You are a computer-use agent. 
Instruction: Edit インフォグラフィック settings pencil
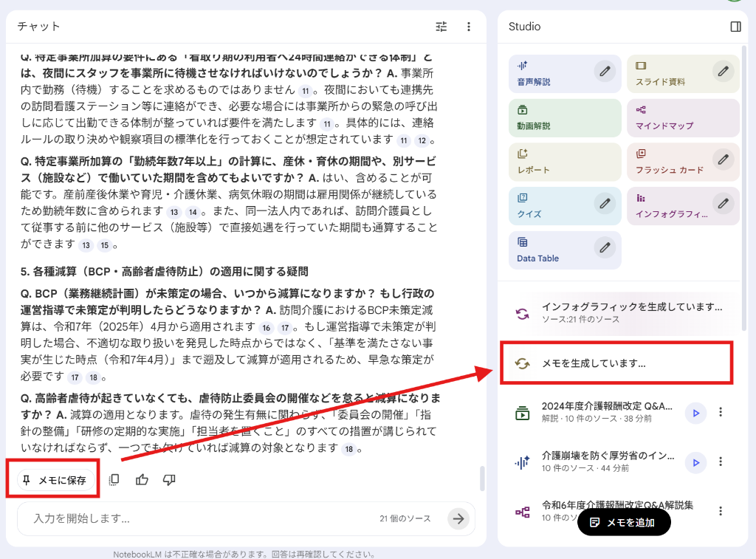pos(724,204)
